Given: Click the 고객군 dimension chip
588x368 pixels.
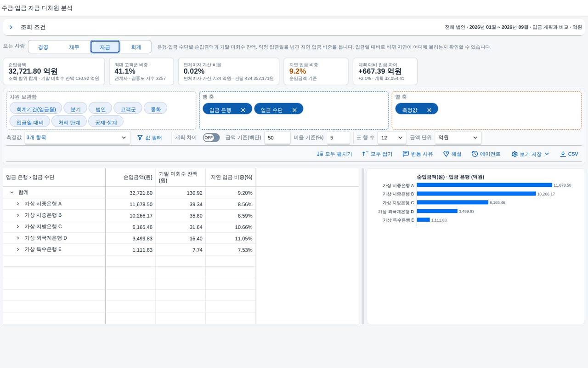Looking at the screenshot, I should [128, 109].
